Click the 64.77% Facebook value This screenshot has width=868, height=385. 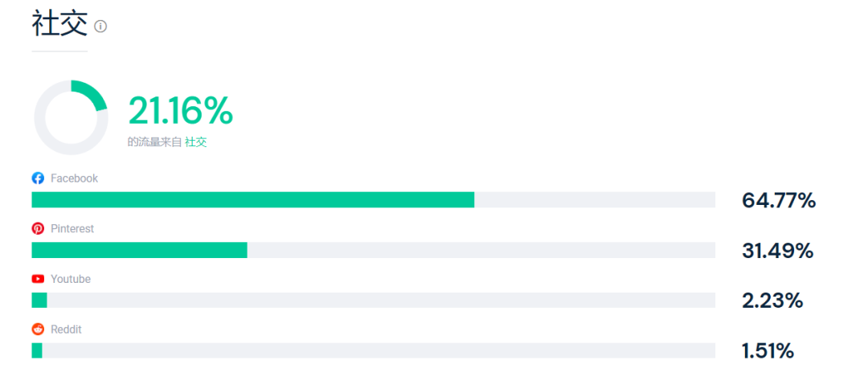[x=779, y=201]
